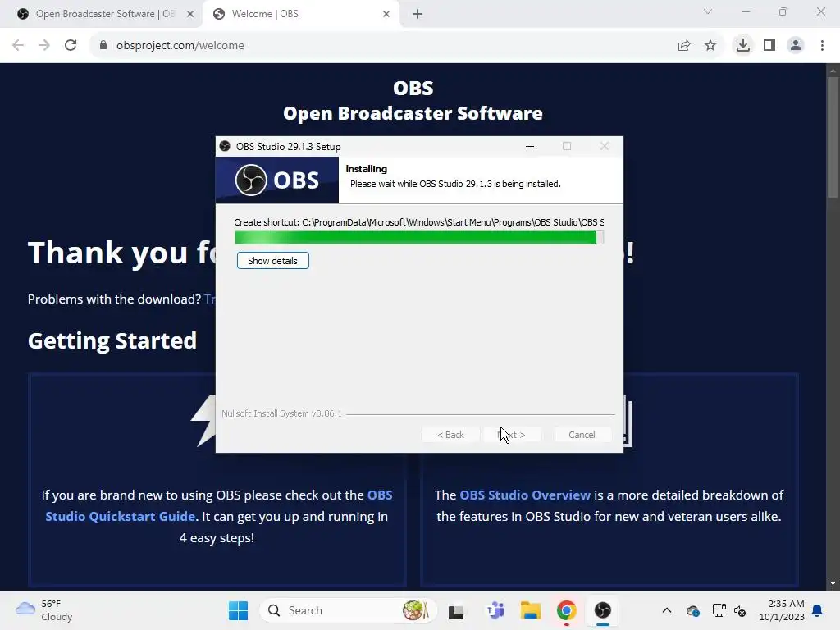
Task: Open a new browser tab
Action: (x=418, y=15)
